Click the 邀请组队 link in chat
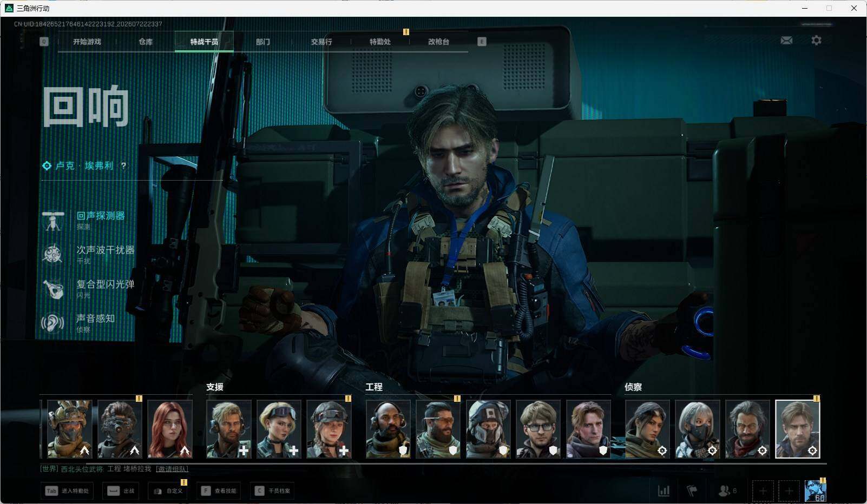The height and width of the screenshot is (504, 867). [x=172, y=469]
